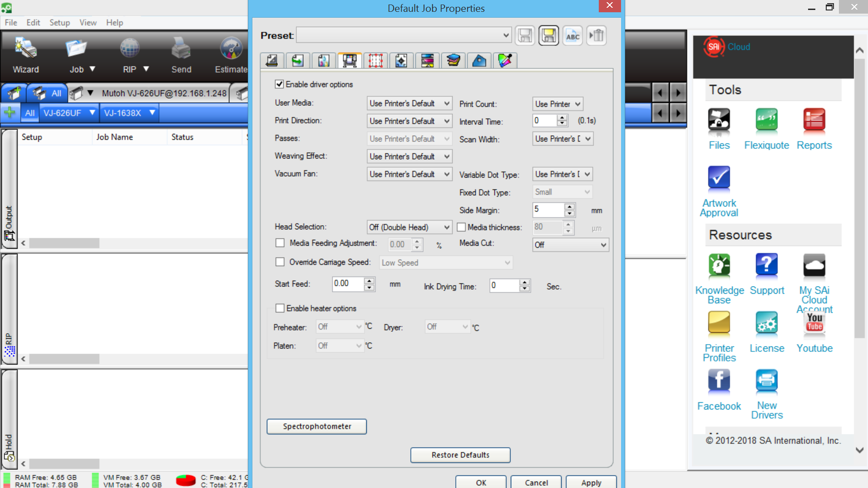Check Enable heater options checkbox
Viewport: 868px width, 488px height.
coord(280,308)
